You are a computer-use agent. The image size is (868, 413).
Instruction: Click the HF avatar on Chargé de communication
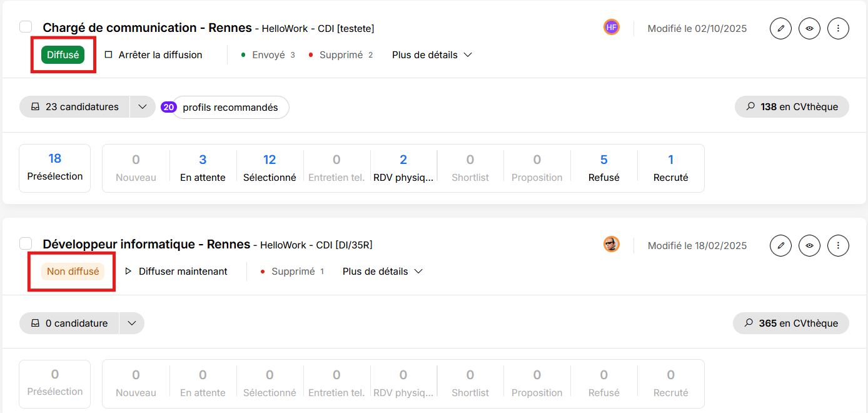(612, 27)
